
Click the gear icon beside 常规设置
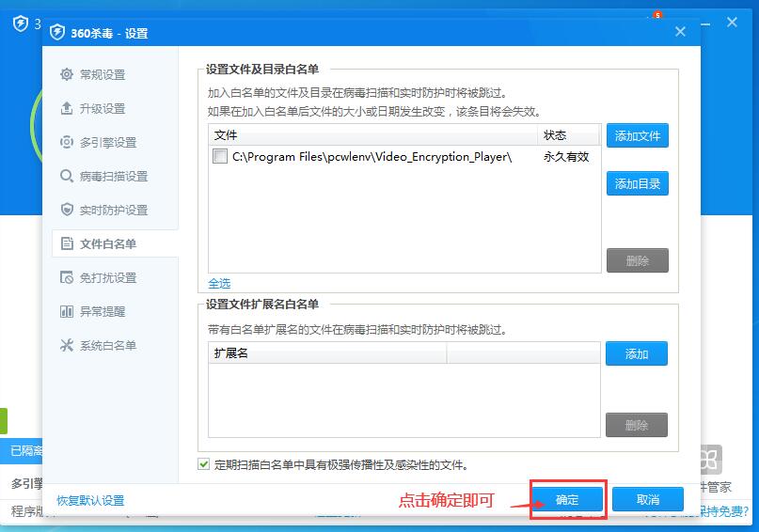click(67, 74)
